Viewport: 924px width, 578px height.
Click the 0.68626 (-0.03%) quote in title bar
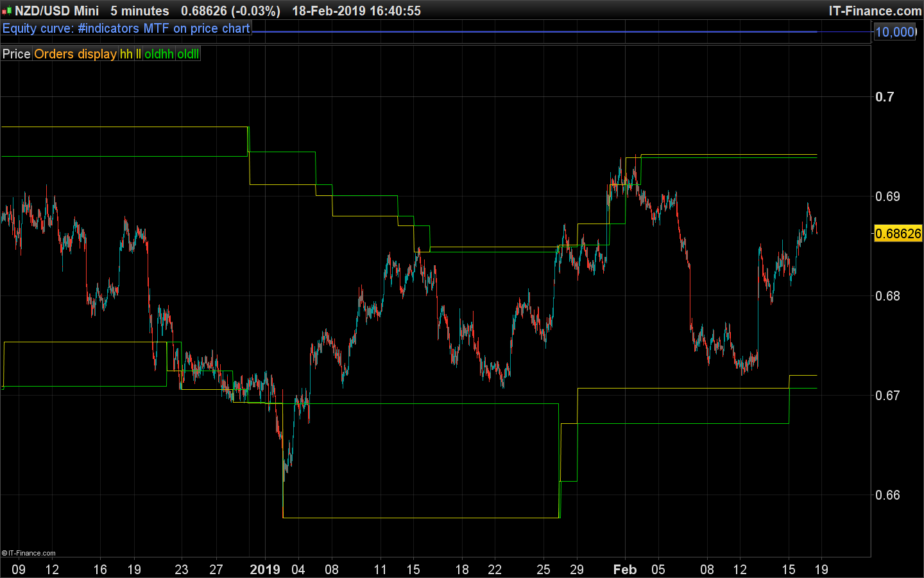tap(230, 11)
